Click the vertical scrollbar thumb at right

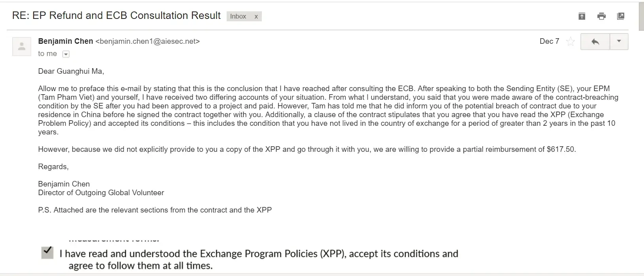point(641,16)
